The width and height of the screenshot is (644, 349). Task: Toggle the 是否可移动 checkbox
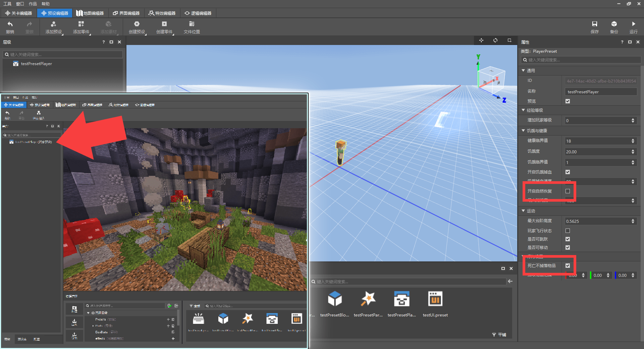tap(568, 247)
